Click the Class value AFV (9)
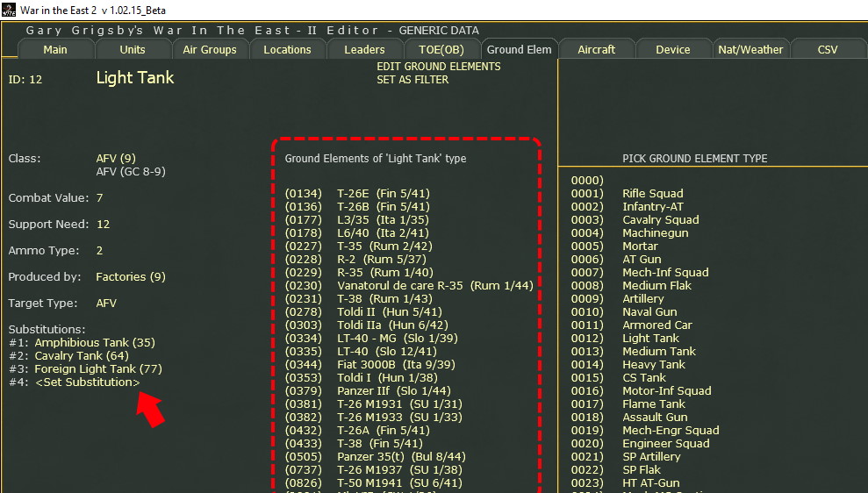Viewport: 868px width, 493px height. (116, 158)
